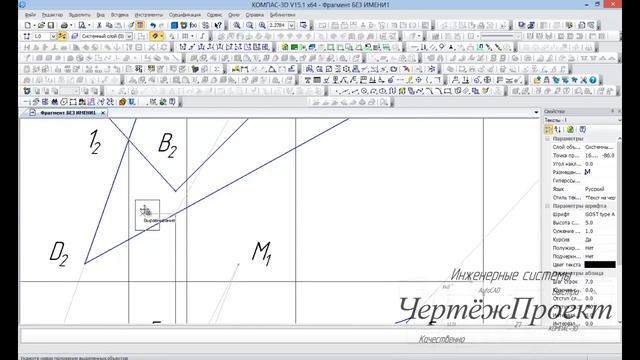
Task: Click the context help pointer icon
Action: [x=218, y=25]
